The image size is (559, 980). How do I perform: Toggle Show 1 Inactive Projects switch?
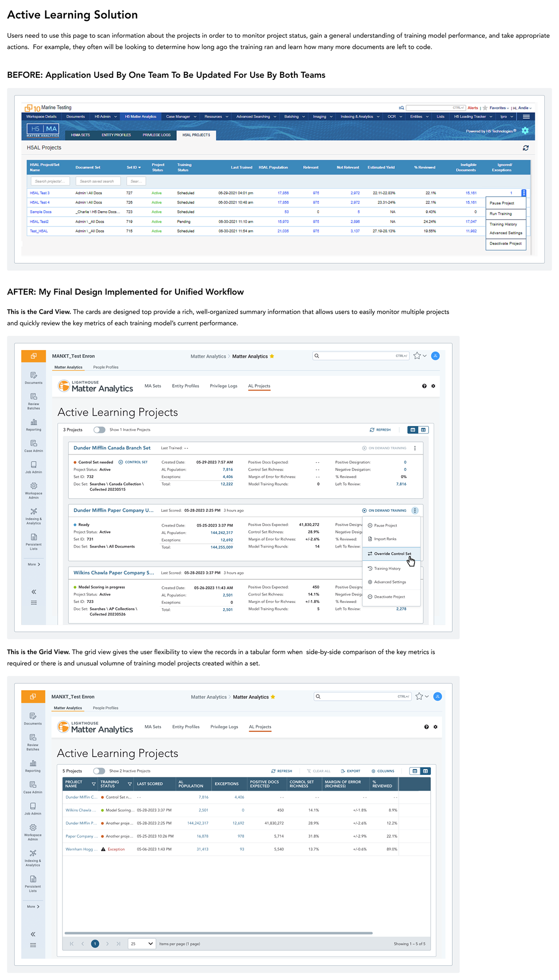(99, 430)
